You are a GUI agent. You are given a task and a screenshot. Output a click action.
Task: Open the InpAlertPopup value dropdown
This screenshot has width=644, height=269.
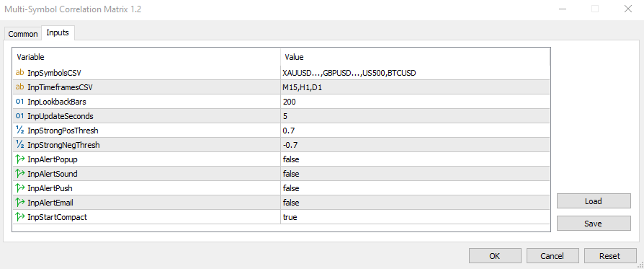tap(415, 159)
